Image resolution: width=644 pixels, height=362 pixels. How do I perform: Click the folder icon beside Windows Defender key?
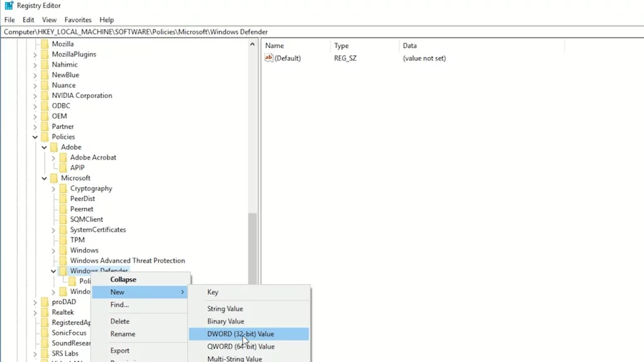pyautogui.click(x=64, y=270)
